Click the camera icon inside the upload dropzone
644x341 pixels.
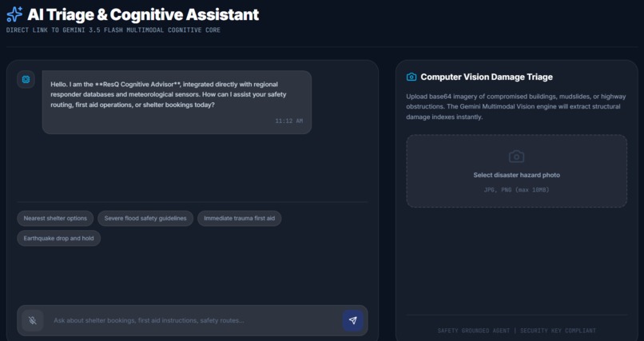(516, 157)
